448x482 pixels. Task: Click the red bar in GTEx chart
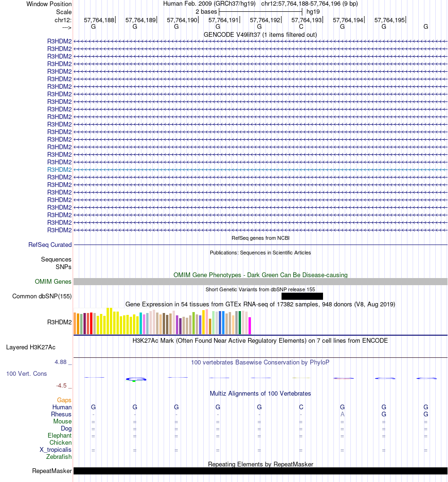91,323
